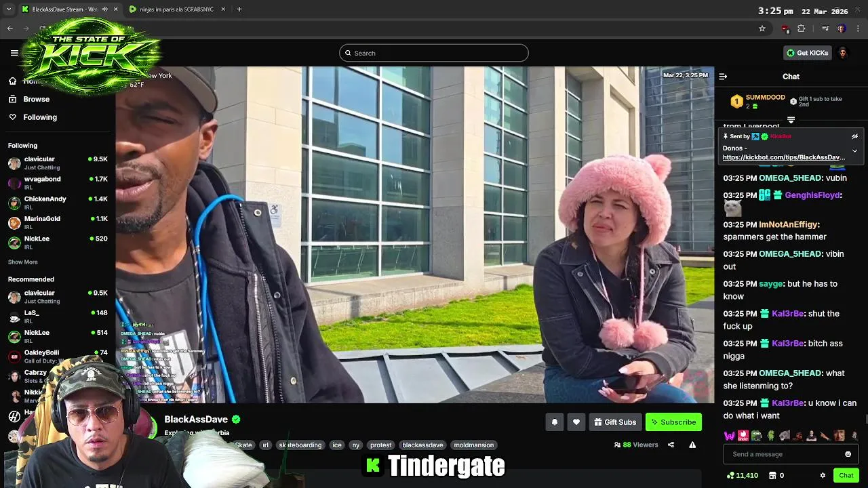The width and height of the screenshot is (868, 488).
Task: Focus the Kick Search field
Action: coord(434,53)
